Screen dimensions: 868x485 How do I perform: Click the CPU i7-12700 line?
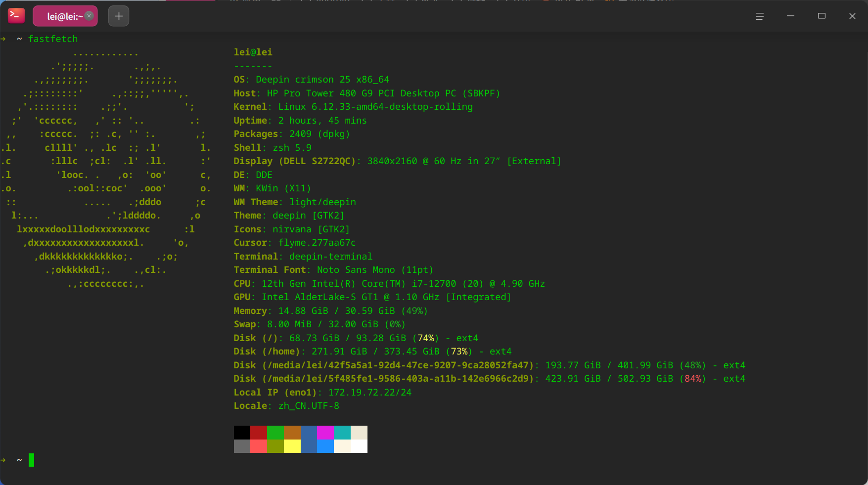tap(389, 284)
